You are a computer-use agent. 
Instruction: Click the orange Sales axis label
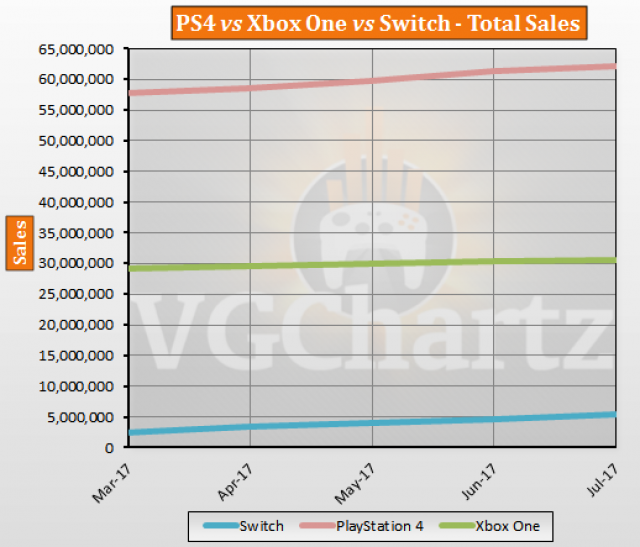click(21, 243)
